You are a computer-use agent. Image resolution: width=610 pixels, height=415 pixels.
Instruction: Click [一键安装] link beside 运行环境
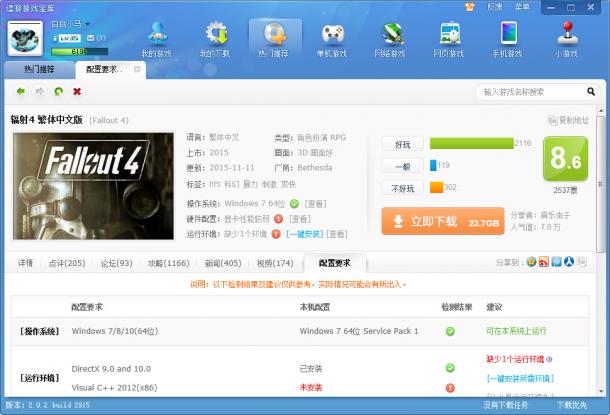[305, 234]
